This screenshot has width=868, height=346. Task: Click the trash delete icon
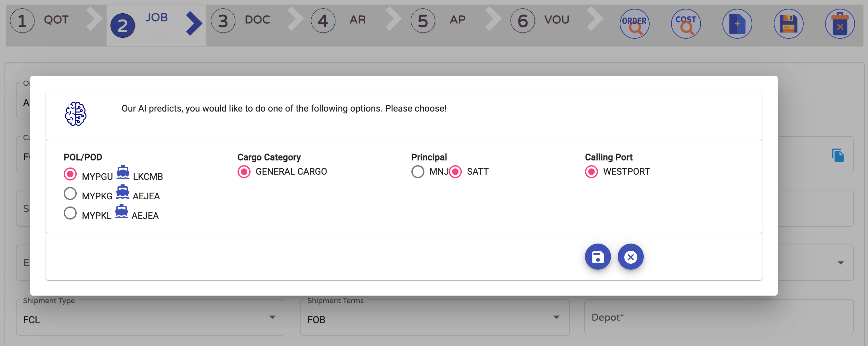pos(840,24)
